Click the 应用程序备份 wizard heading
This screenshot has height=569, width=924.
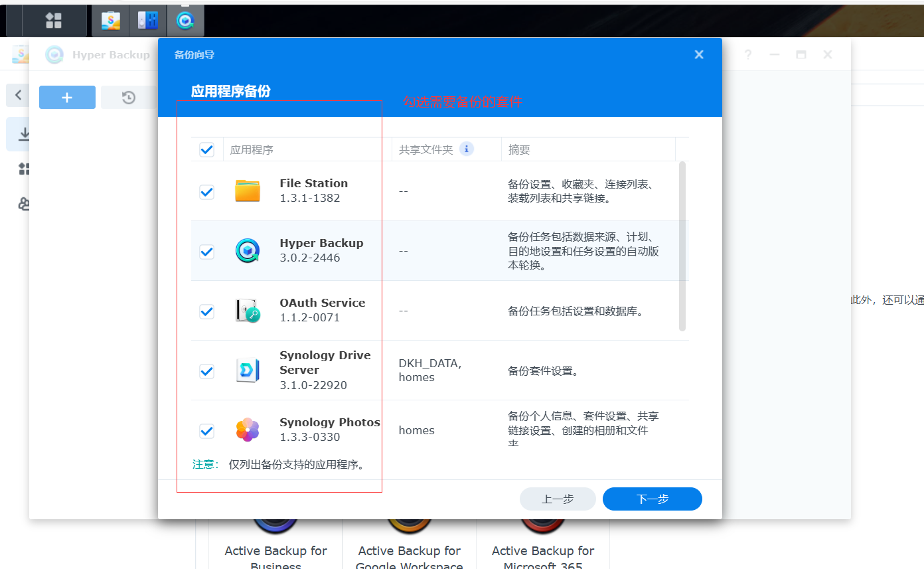tap(231, 91)
